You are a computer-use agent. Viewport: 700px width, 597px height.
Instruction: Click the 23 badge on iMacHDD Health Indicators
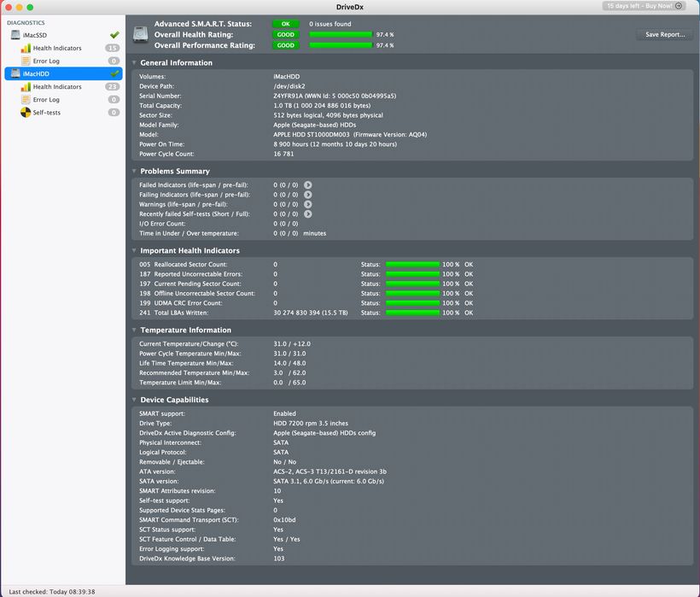113,86
